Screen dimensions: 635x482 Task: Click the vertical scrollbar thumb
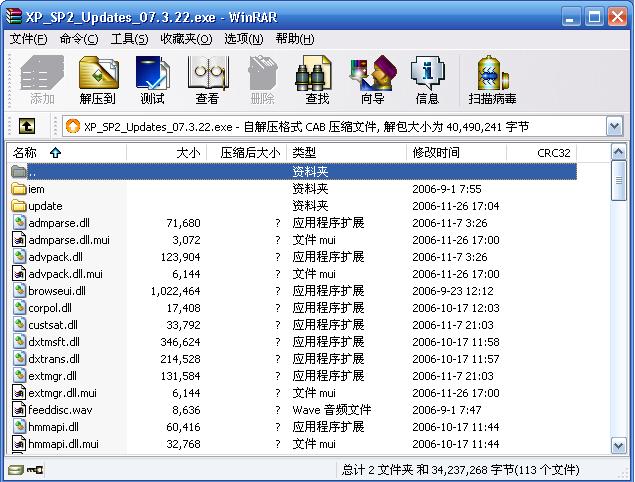(x=619, y=181)
